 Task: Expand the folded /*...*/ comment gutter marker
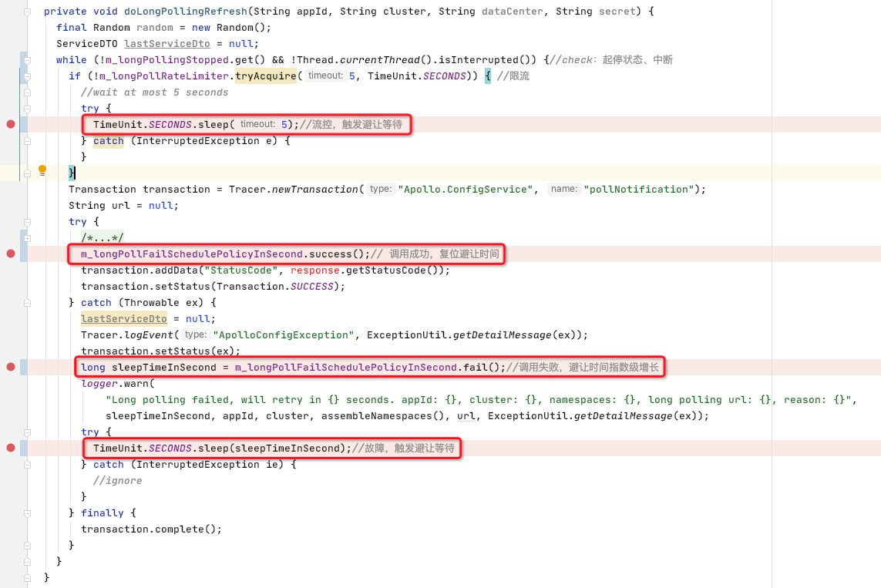[x=27, y=238]
